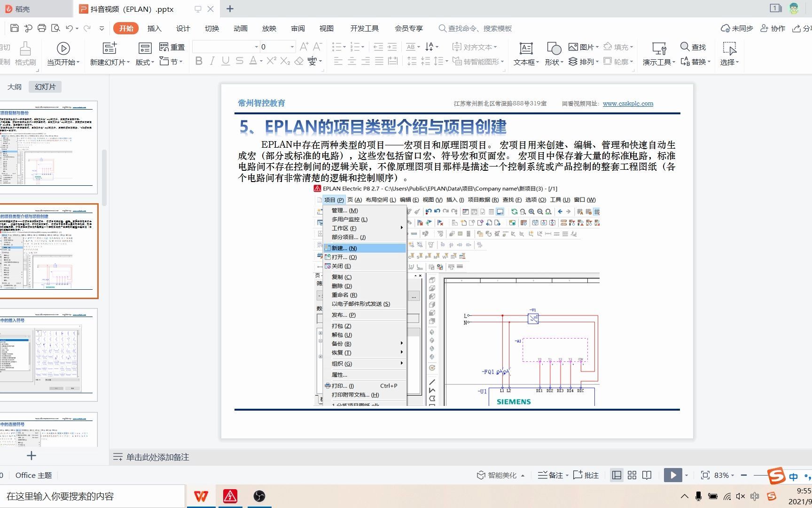
Task: Open the font color picker arrow
Action: click(x=261, y=61)
